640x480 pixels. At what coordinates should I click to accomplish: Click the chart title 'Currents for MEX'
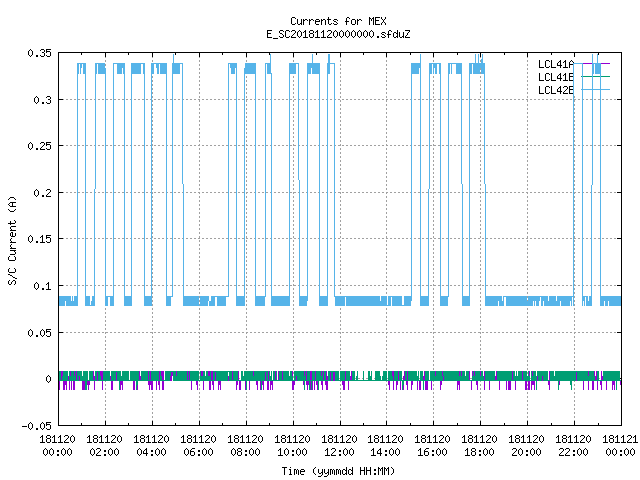[338, 21]
